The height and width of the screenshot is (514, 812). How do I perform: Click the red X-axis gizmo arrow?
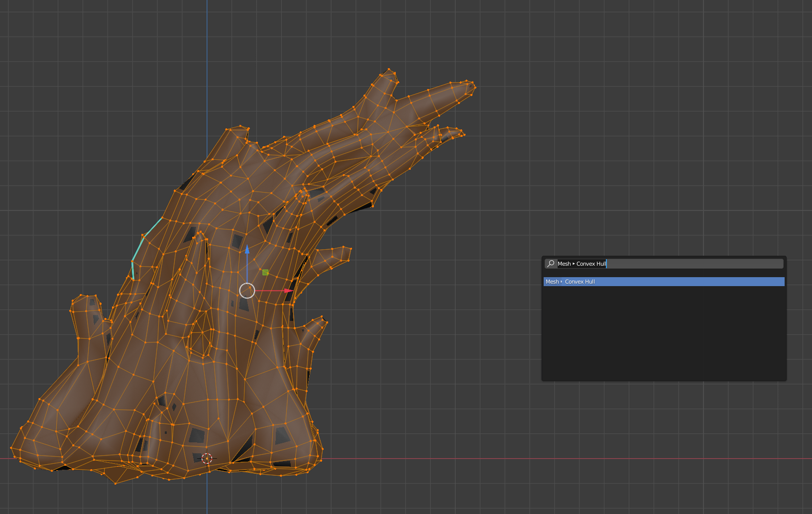click(x=288, y=291)
